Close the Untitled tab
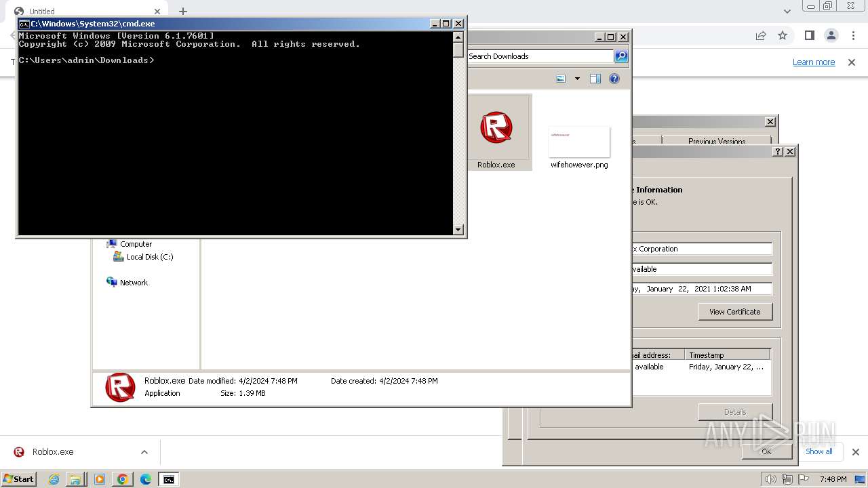This screenshot has width=868, height=488. 157,11
